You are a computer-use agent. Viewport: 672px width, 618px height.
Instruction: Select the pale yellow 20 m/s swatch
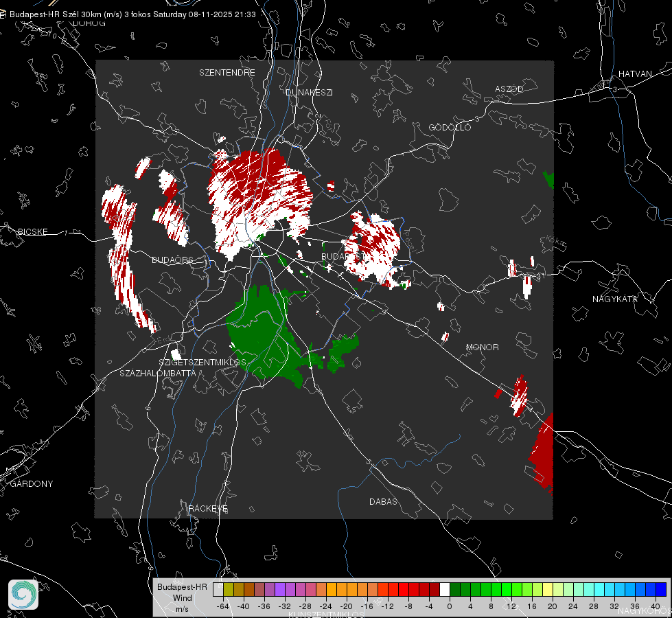tap(548, 590)
